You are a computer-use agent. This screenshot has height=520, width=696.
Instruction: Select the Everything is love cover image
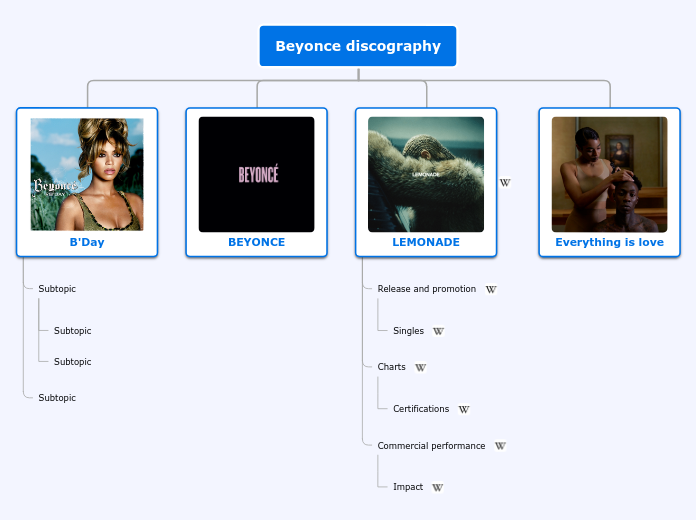609,175
